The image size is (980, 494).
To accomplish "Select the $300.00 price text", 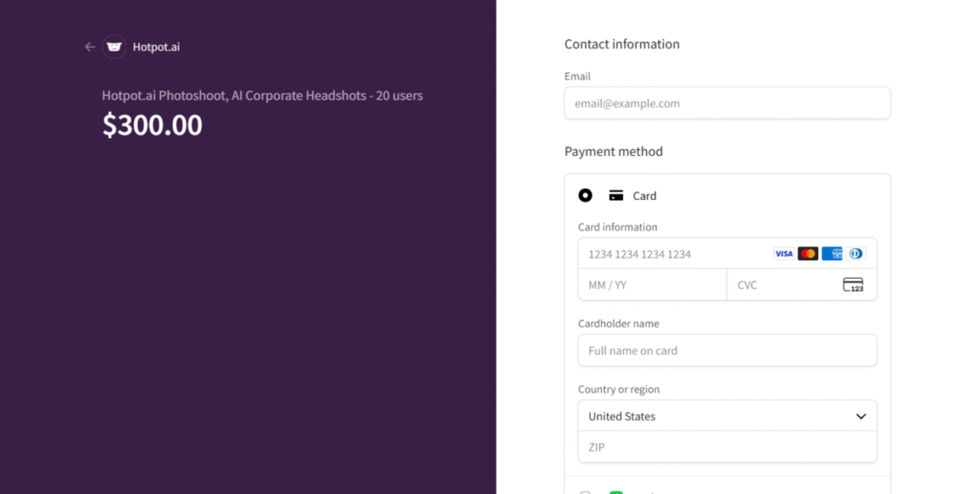I will click(x=152, y=125).
